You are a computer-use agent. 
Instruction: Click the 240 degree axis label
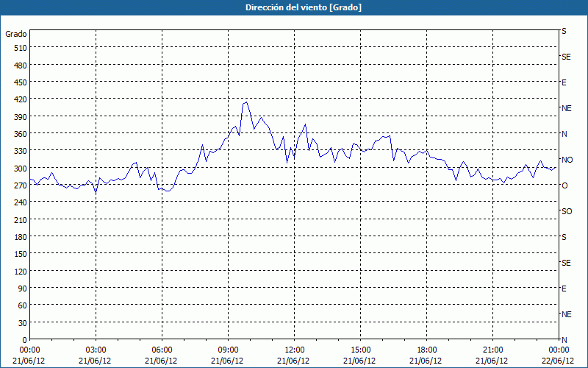pyautogui.click(x=21, y=203)
